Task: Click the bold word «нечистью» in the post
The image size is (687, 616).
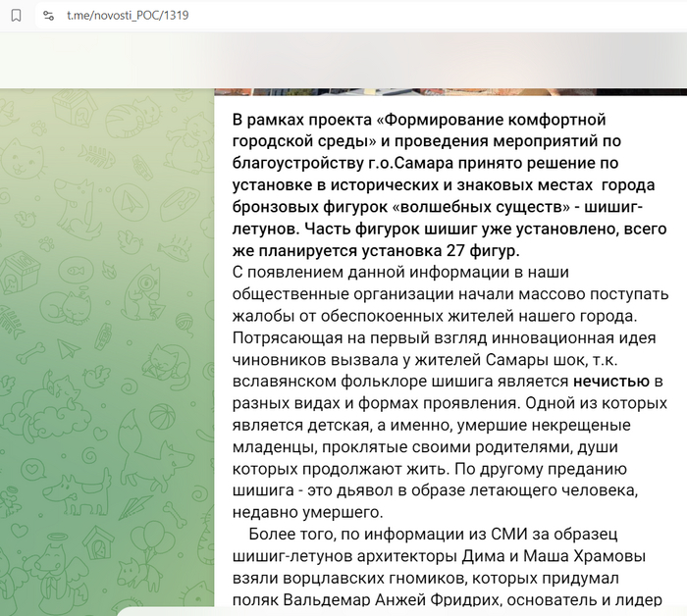Action: [611, 382]
